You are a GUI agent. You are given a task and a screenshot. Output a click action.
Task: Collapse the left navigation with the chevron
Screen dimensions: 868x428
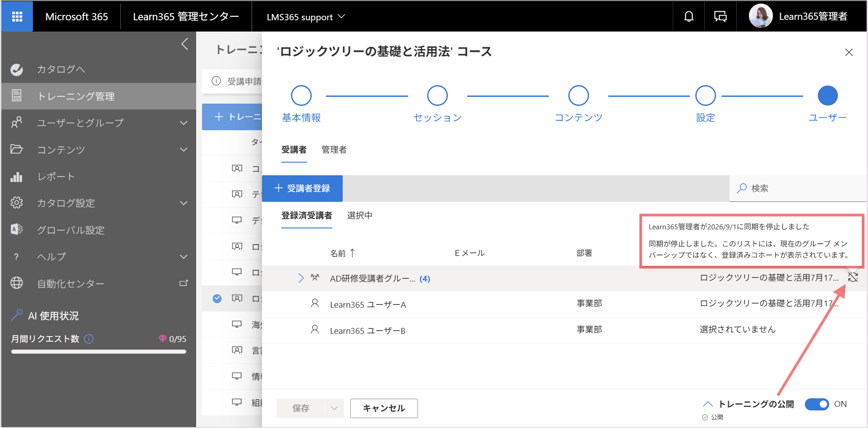click(x=184, y=44)
